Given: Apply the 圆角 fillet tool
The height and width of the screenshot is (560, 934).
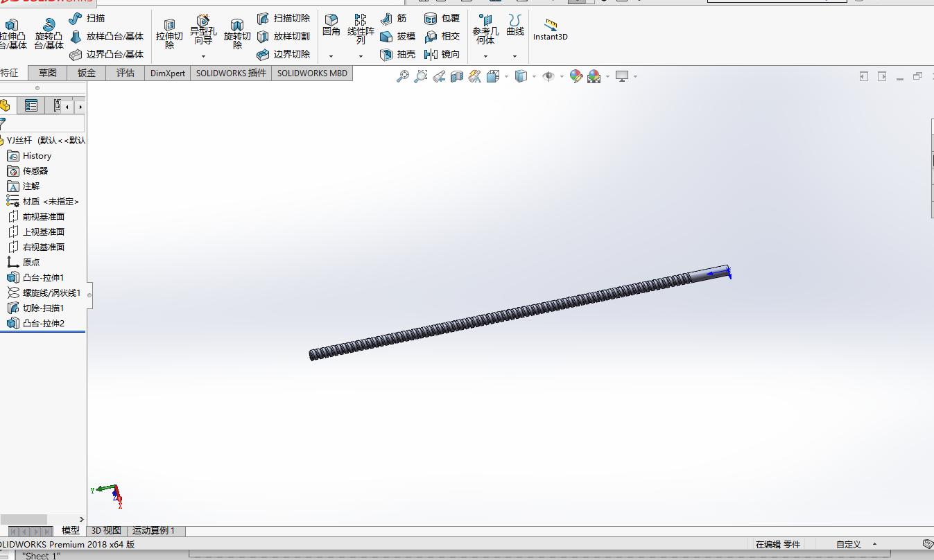Looking at the screenshot, I should 331,25.
